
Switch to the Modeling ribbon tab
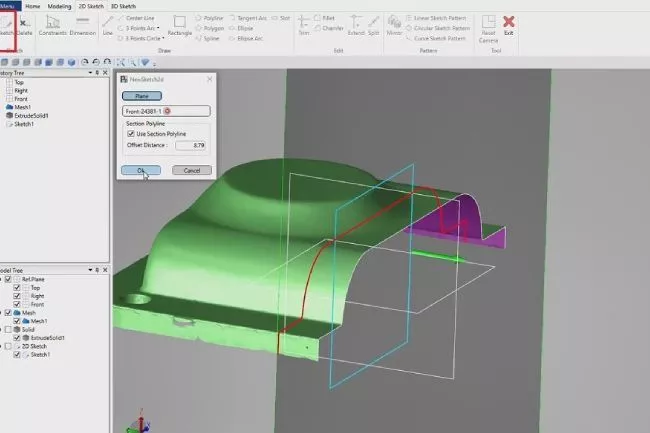(x=60, y=5)
